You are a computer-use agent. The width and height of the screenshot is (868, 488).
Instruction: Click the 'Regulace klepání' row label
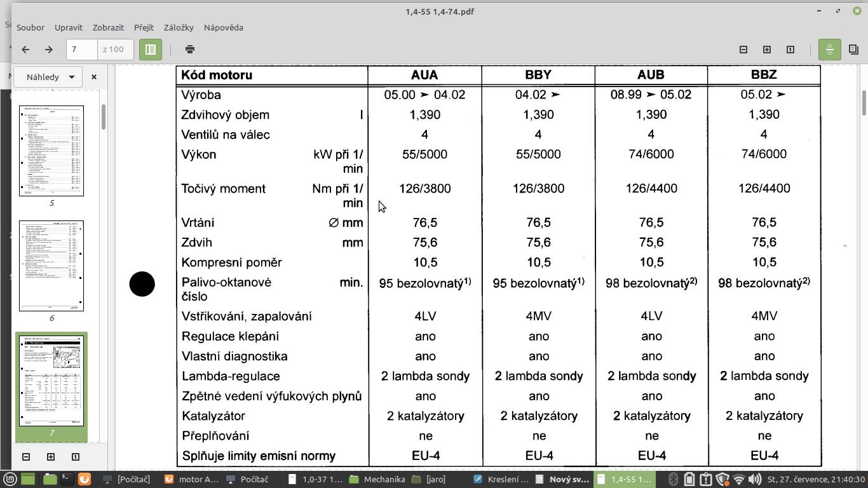tap(230, 336)
